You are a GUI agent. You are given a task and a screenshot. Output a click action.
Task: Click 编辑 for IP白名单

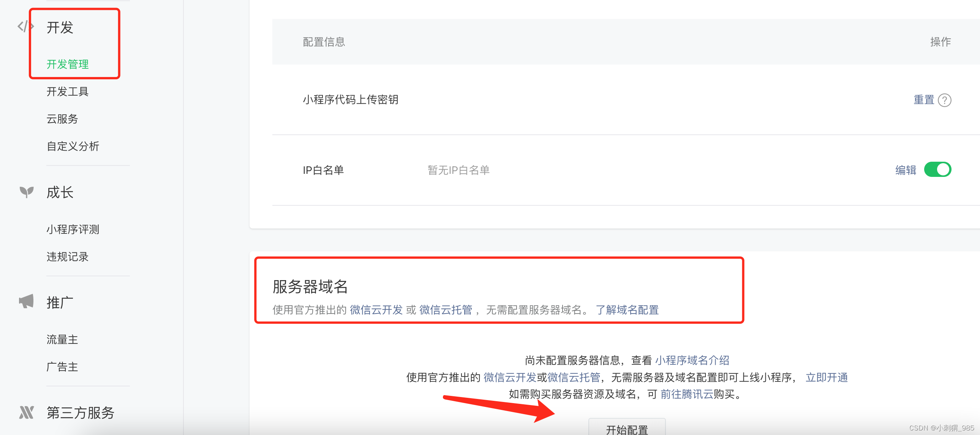coord(906,170)
